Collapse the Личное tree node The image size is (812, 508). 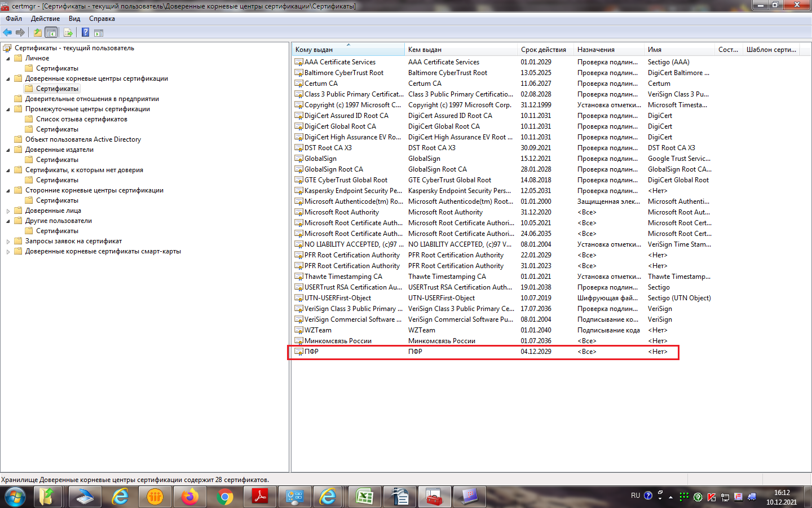click(x=8, y=59)
